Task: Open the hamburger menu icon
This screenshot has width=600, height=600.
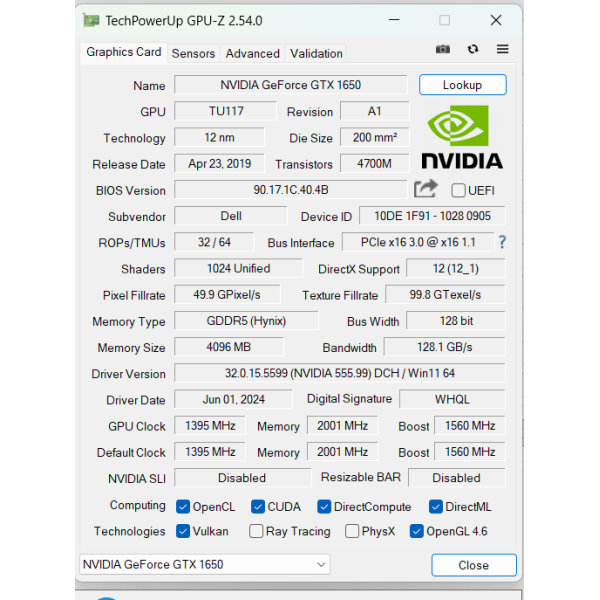Action: pyautogui.click(x=502, y=49)
